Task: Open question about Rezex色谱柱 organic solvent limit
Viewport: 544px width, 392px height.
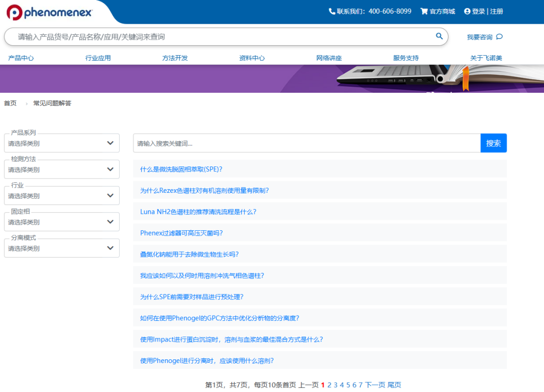Action: pos(205,190)
